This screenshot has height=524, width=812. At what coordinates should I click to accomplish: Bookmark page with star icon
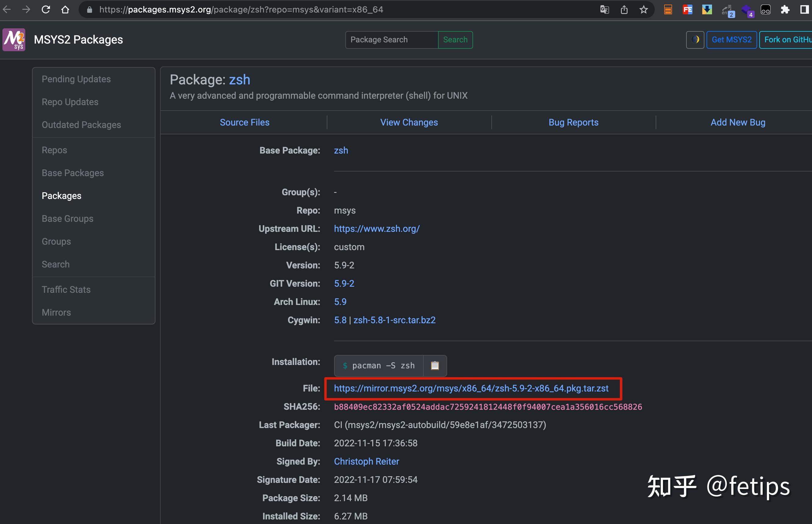click(x=643, y=9)
